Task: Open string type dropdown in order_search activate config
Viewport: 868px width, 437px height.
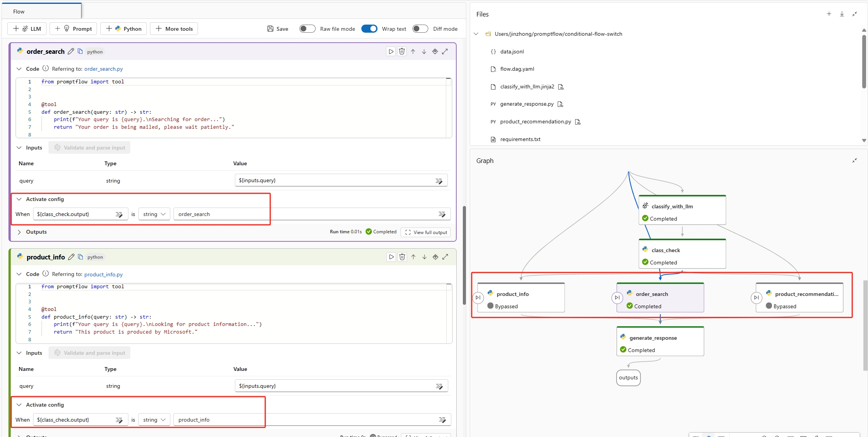Action: [x=154, y=214]
